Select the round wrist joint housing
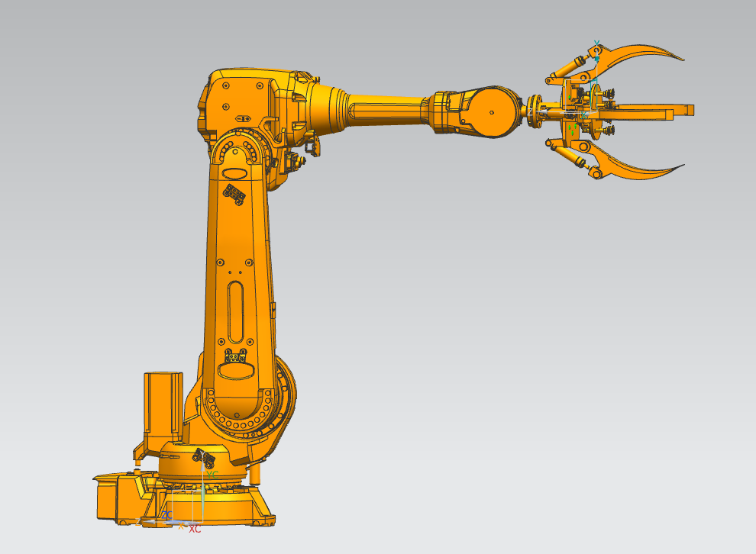This screenshot has height=554, width=756. 493,112
